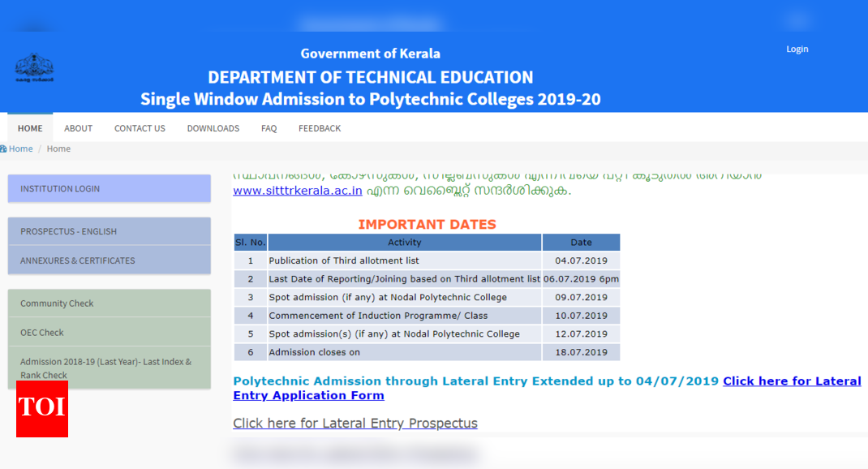Select the HOME navigation tab

click(x=30, y=128)
